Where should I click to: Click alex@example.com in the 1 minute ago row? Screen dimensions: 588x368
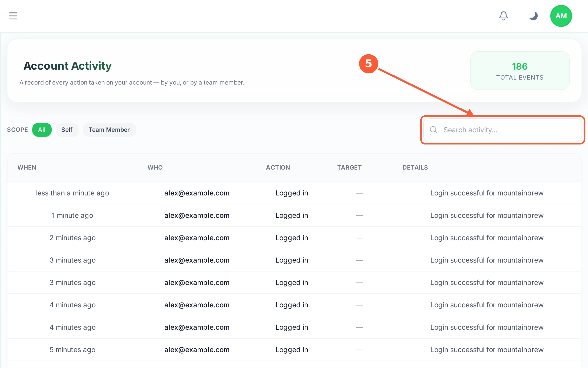tap(197, 216)
